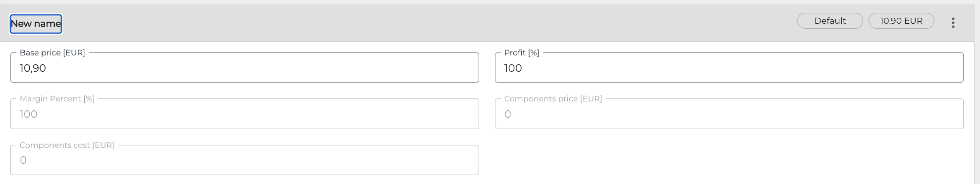980x184 pixels.
Task: Click the "Base price [EUR]" label text
Action: pos(53,52)
